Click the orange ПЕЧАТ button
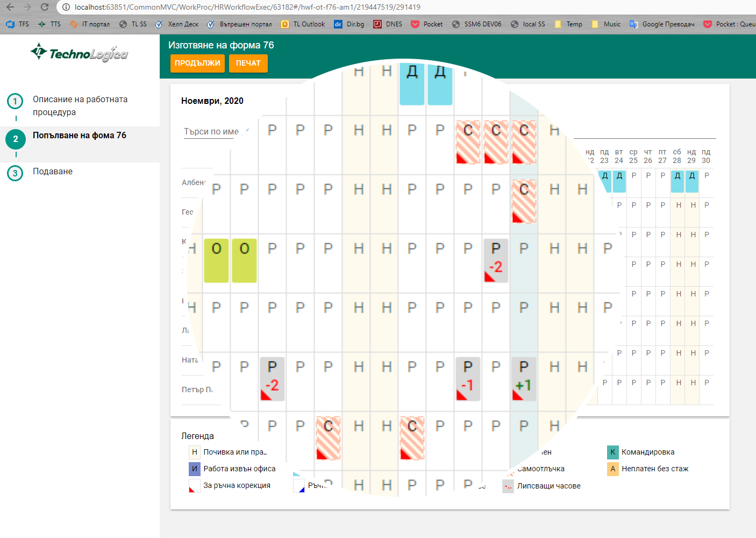Viewport: 756px width, 538px height. point(248,63)
